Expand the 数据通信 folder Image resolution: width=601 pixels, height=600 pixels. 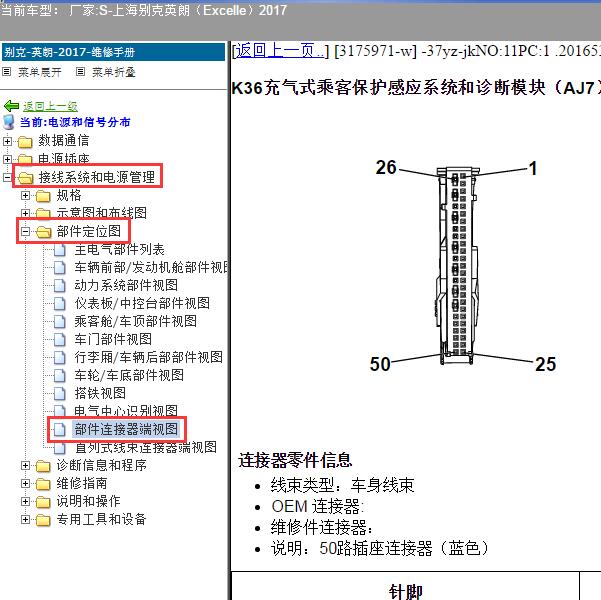click(x=7, y=141)
